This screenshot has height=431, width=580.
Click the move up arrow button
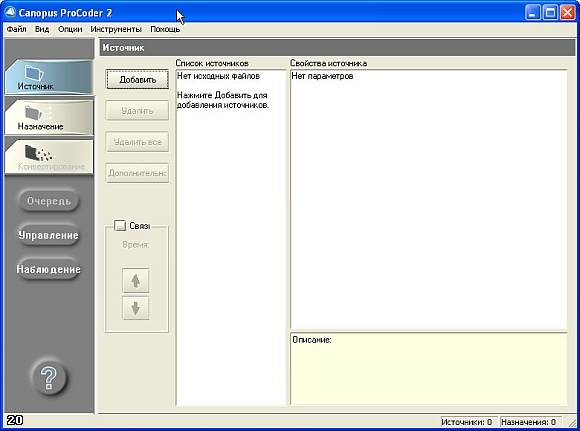pos(136,281)
